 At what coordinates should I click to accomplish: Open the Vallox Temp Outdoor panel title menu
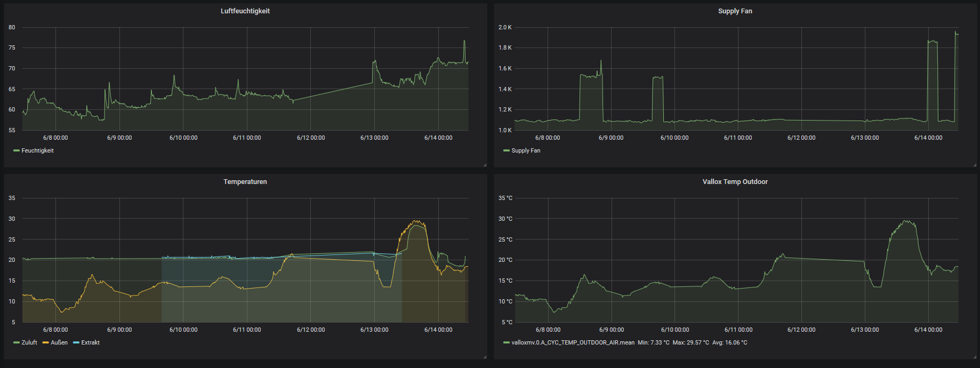(735, 182)
